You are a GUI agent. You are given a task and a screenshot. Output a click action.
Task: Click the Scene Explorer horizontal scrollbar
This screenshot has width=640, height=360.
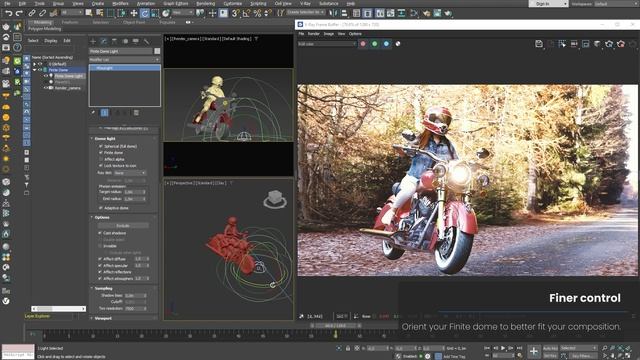tap(59, 309)
